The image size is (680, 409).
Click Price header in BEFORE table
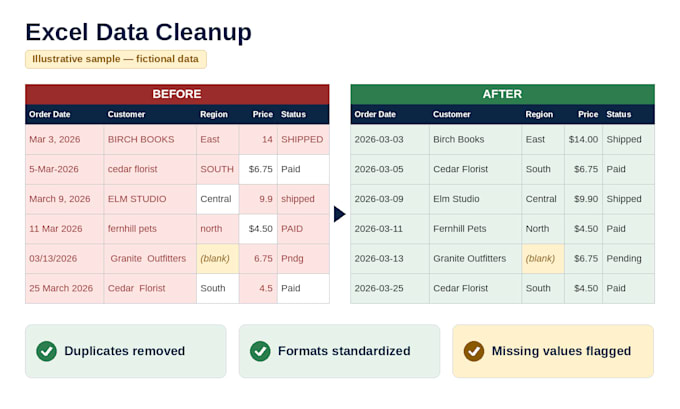263,115
